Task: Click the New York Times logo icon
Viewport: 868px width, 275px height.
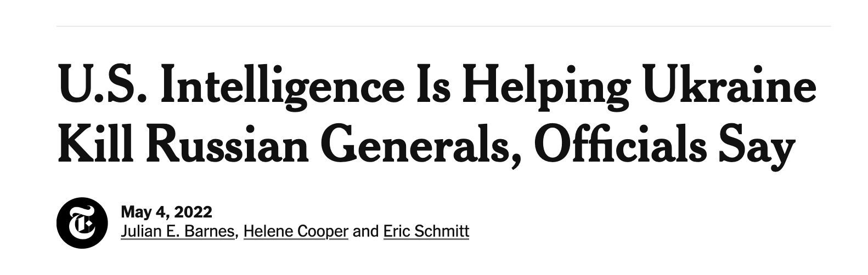Action: (82, 222)
